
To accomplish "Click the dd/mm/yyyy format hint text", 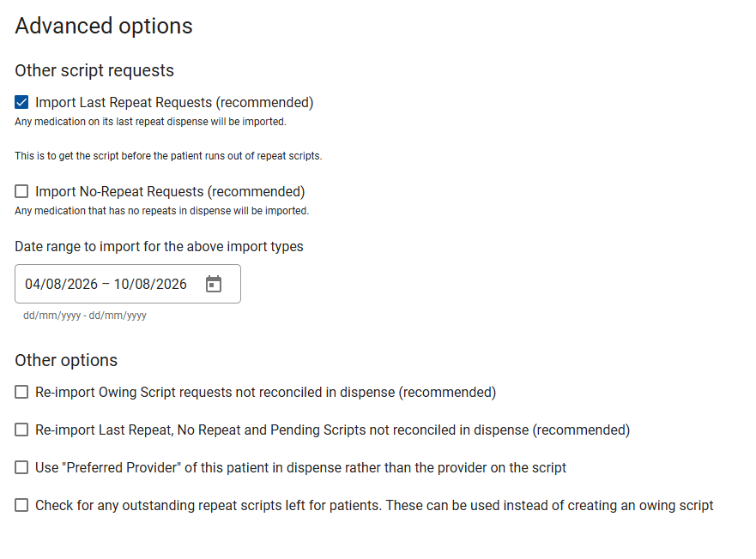I will [85, 316].
